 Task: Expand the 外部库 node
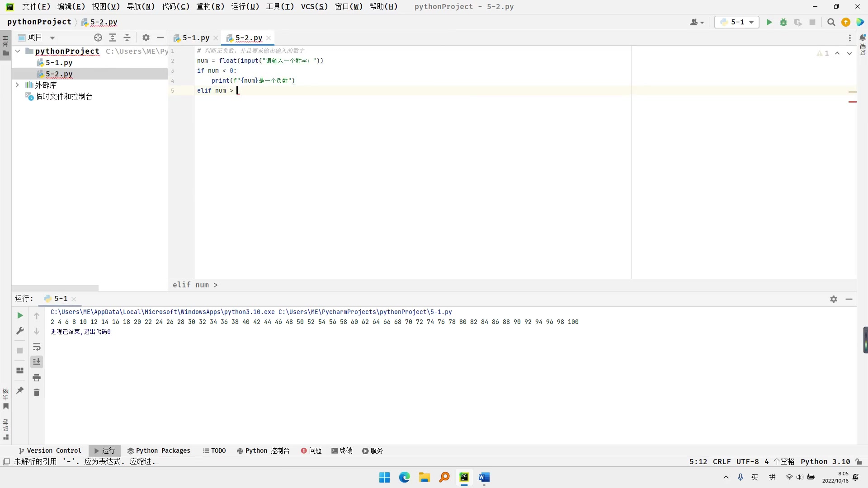coord(17,85)
